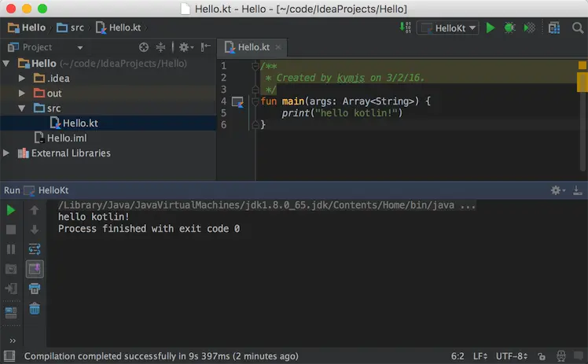Open Project Structure icon in top toolbar

point(554,28)
